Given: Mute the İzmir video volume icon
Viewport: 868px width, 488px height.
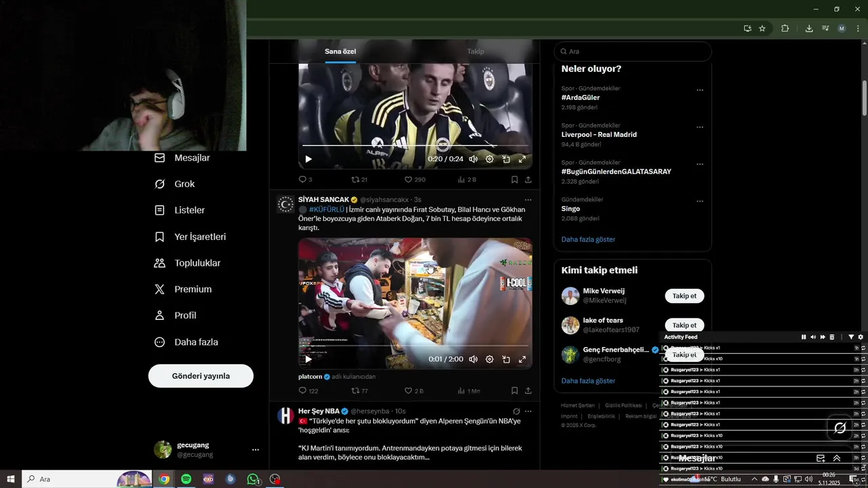Looking at the screenshot, I should click(x=473, y=359).
